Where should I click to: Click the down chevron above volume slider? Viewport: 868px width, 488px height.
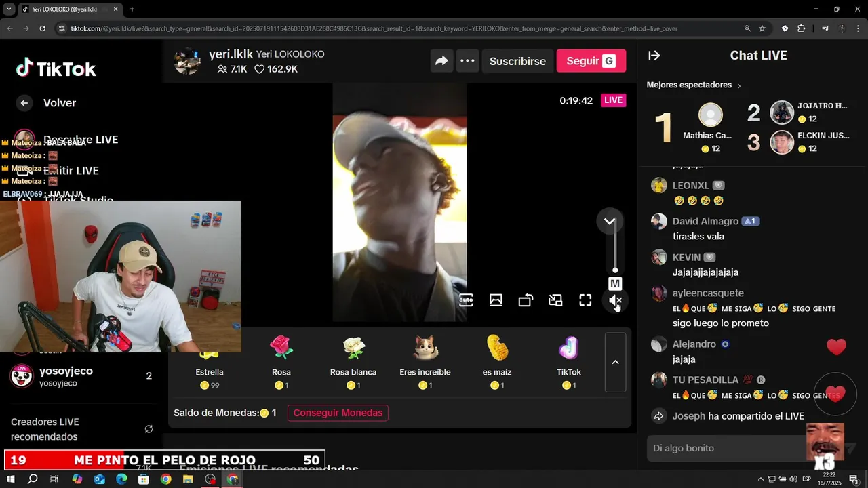click(610, 221)
